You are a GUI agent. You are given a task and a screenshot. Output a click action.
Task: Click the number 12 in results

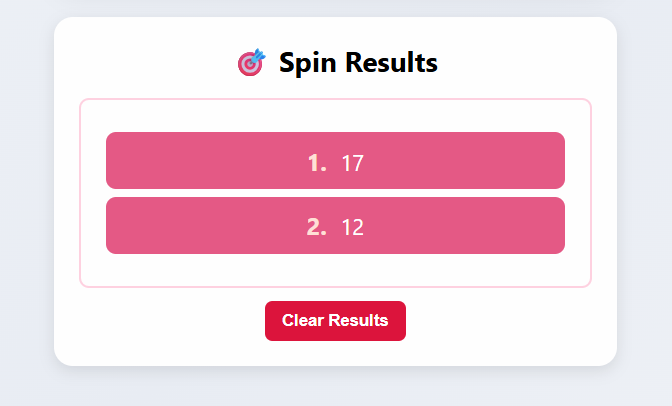tap(352, 228)
